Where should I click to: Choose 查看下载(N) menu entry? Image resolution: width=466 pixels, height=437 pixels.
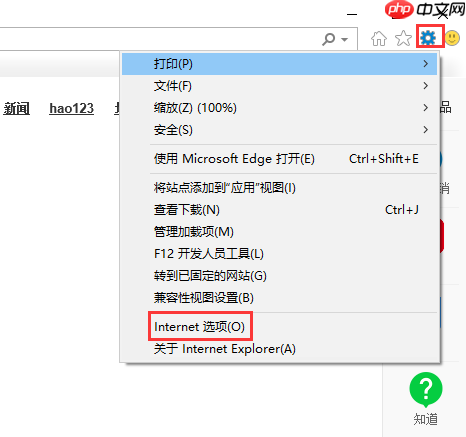click(x=279, y=210)
